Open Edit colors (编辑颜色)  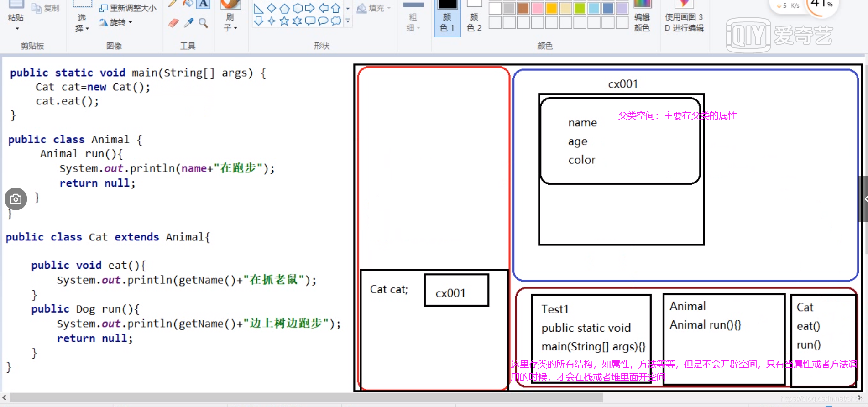coord(642,17)
